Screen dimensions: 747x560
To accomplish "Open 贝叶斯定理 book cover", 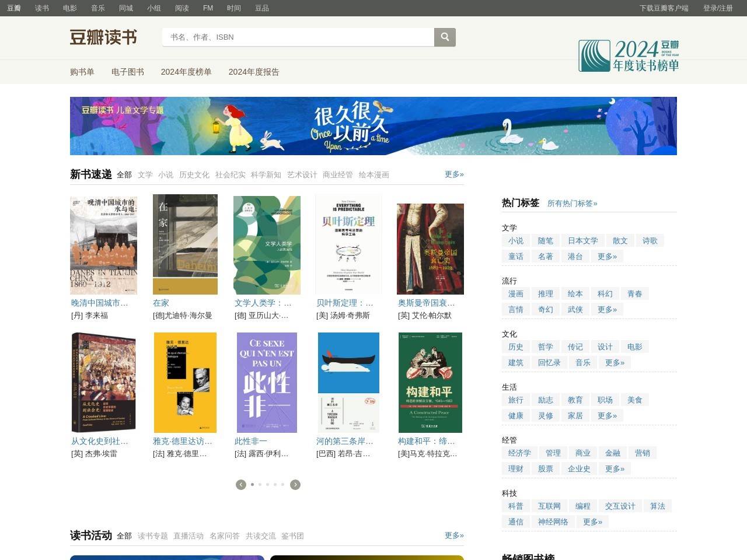I will tap(348, 244).
